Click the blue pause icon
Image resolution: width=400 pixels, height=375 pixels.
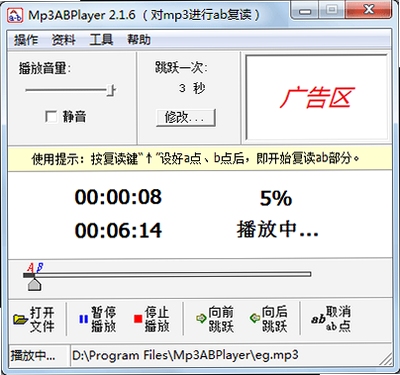coord(83,319)
